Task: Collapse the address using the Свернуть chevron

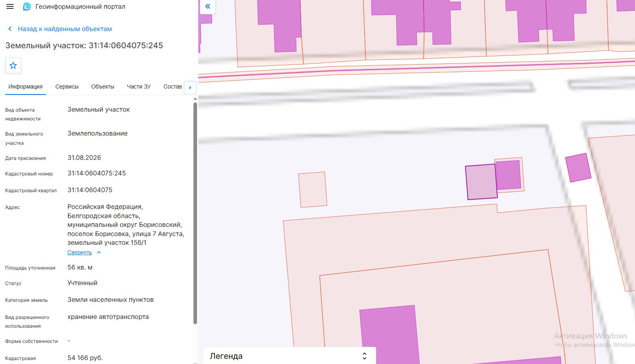Action: point(99,252)
